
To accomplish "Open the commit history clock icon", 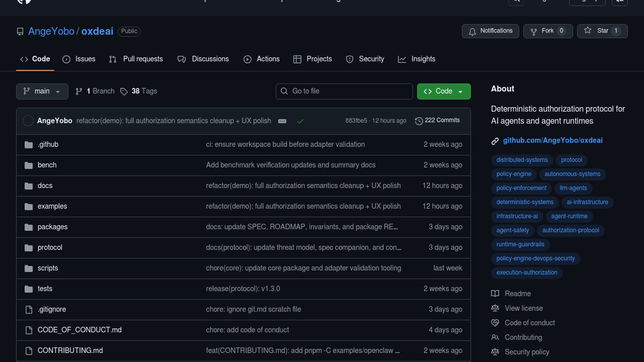I will point(419,121).
